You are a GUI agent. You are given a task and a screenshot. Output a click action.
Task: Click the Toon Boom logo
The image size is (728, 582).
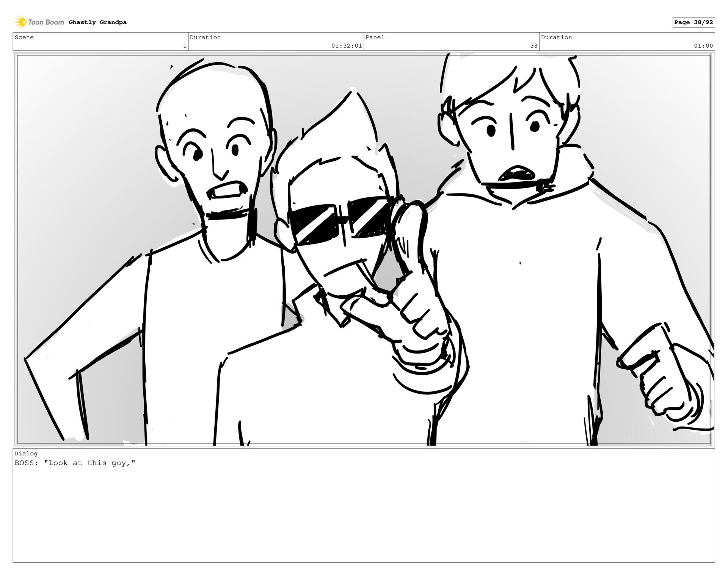(39, 22)
